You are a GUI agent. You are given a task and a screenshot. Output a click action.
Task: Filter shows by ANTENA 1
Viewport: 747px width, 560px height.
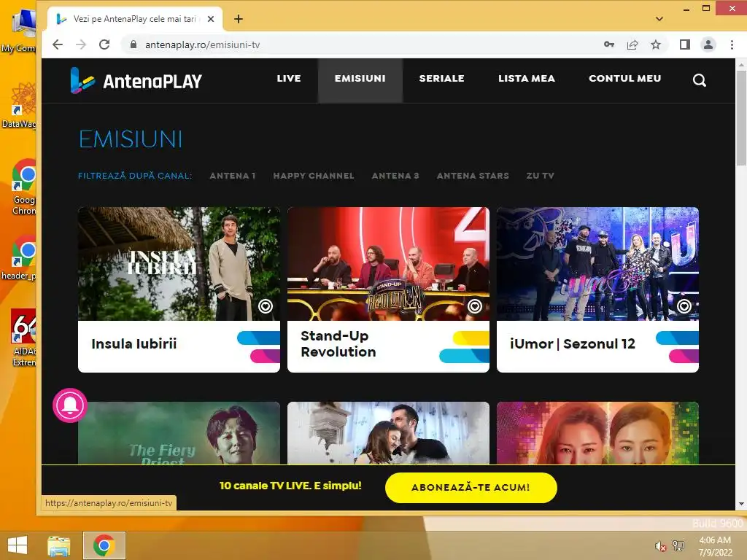pyautogui.click(x=233, y=176)
